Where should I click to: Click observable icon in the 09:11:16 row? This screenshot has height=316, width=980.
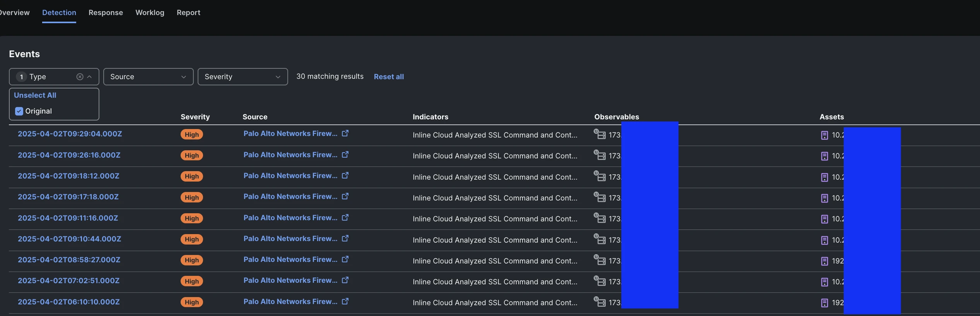coord(599,218)
